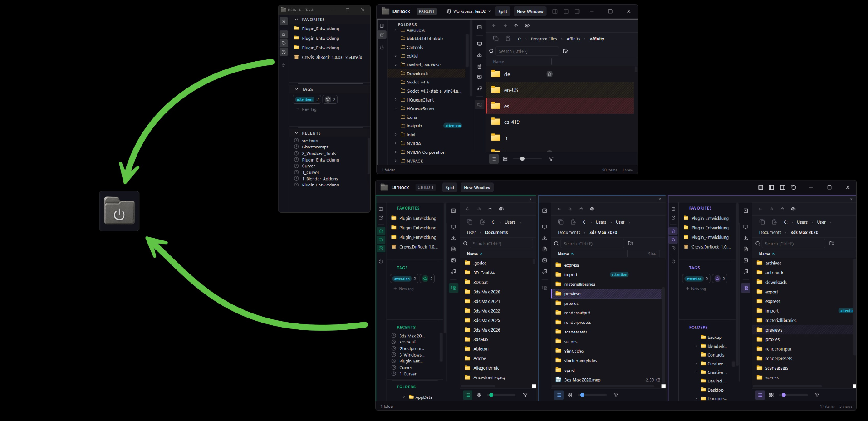Click the filter funnel icon in the Affinity window

(551, 159)
